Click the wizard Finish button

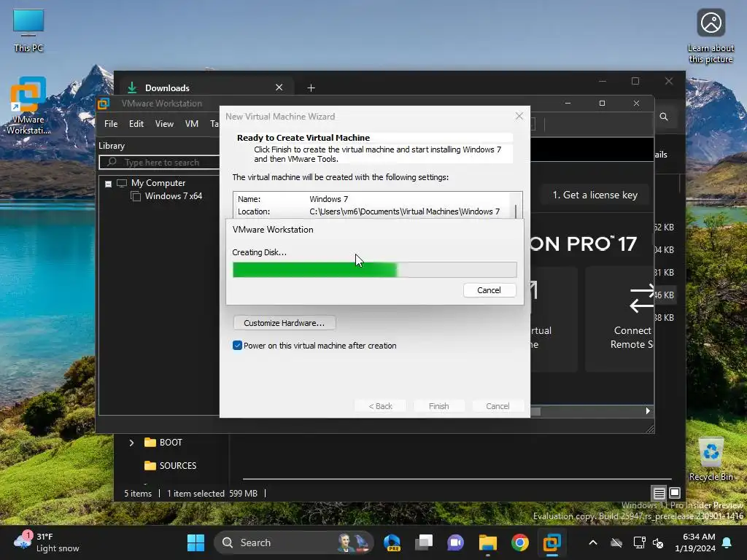438,406
